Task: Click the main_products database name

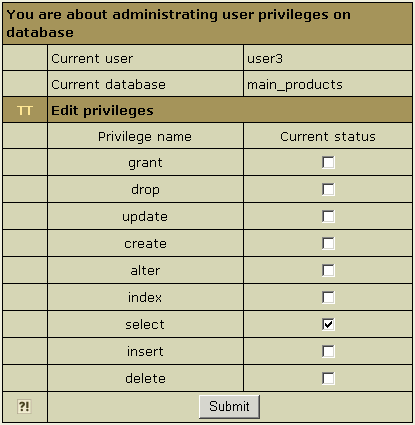Action: coord(295,85)
